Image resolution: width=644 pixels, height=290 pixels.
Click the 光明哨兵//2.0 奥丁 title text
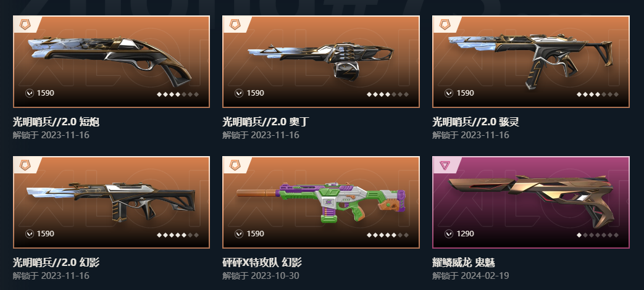point(266,122)
